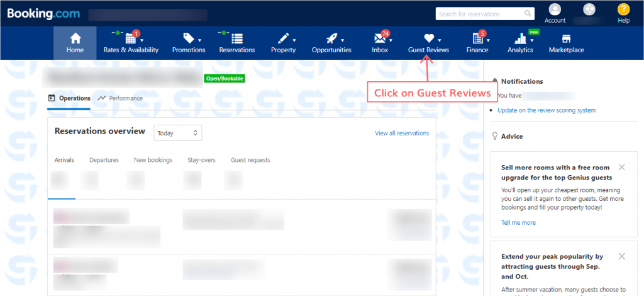The width and height of the screenshot is (644, 296).
Task: Select the Departures tab
Action: [x=104, y=160]
